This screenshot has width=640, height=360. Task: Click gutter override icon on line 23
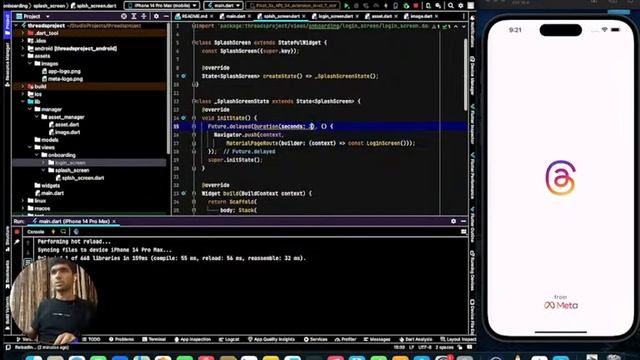click(184, 193)
